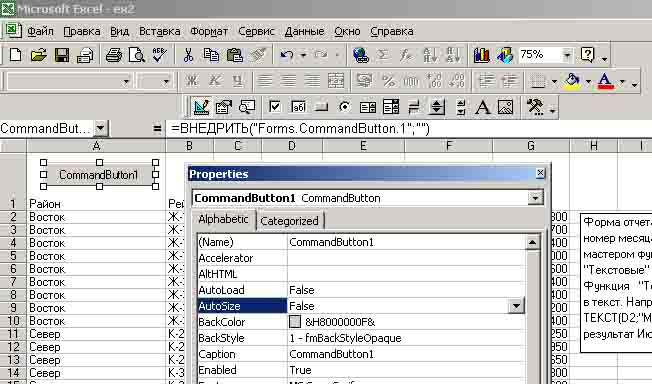The height and width of the screenshot is (384, 652).
Task: Open the AutoSize value dropdown
Action: tap(516, 306)
